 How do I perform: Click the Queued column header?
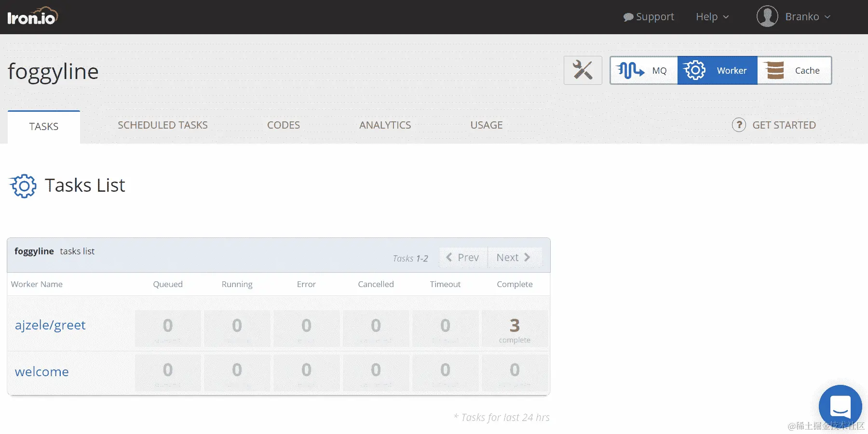[168, 284]
